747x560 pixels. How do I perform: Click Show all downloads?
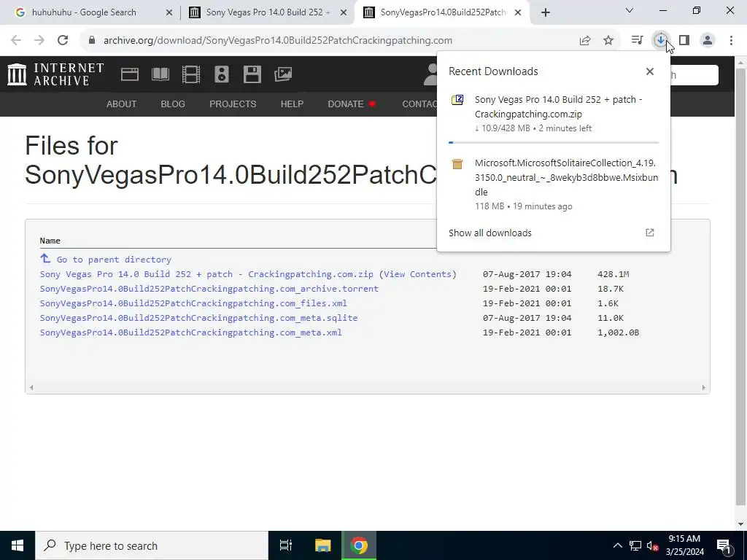(x=490, y=233)
